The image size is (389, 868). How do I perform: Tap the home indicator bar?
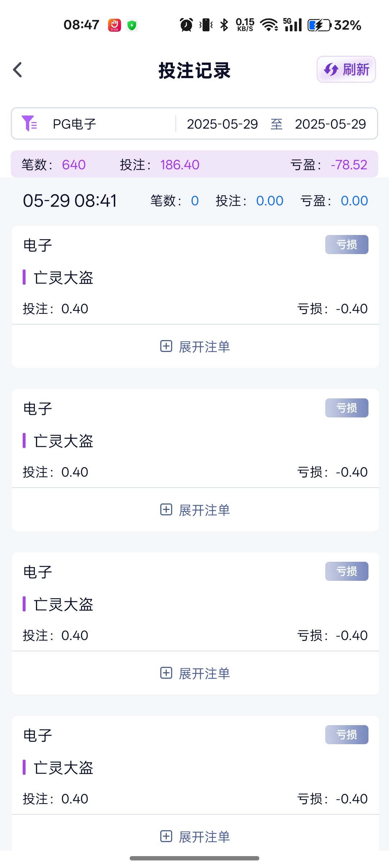pos(194,858)
